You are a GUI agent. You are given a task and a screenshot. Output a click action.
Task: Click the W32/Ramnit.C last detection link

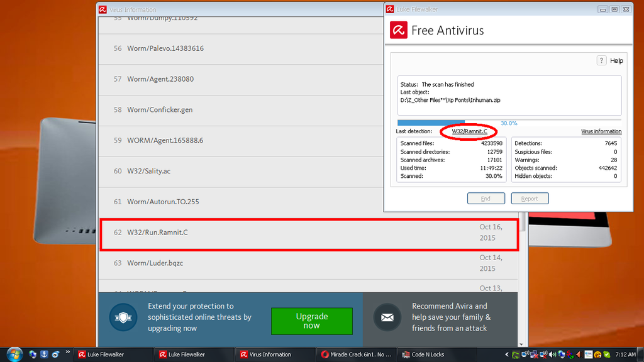click(469, 131)
